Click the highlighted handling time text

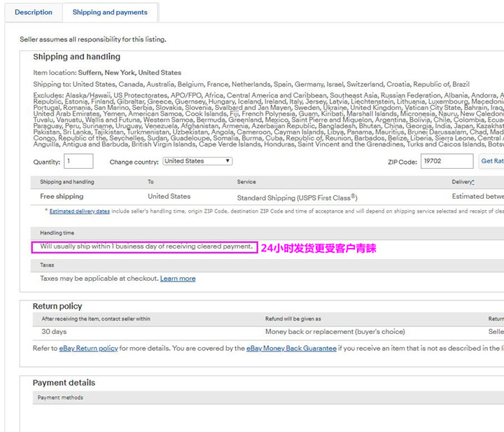point(146,246)
